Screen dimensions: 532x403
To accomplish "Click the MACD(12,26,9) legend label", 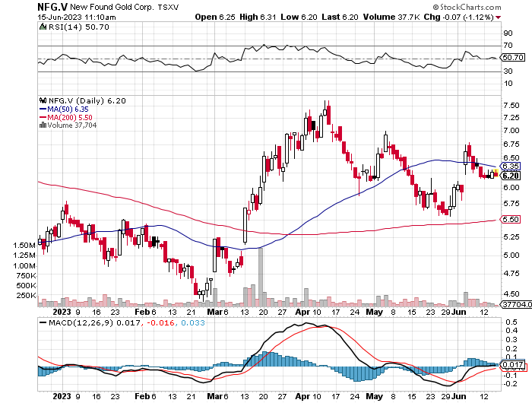I will 81,322.
